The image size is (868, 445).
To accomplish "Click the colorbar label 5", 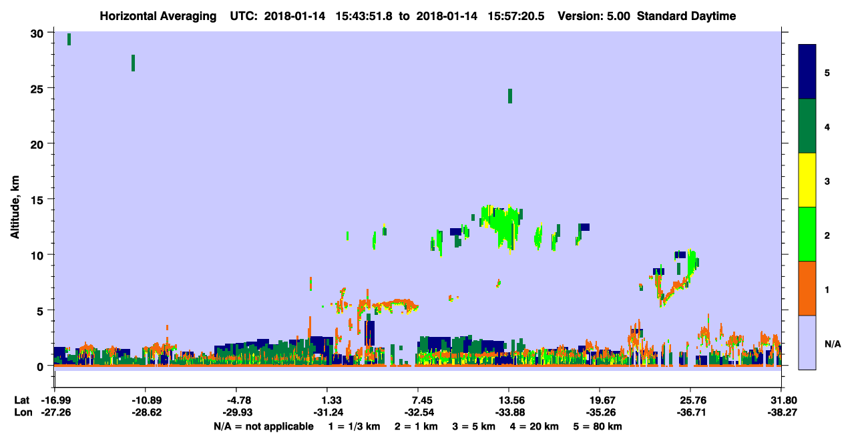I will pyautogui.click(x=827, y=72).
